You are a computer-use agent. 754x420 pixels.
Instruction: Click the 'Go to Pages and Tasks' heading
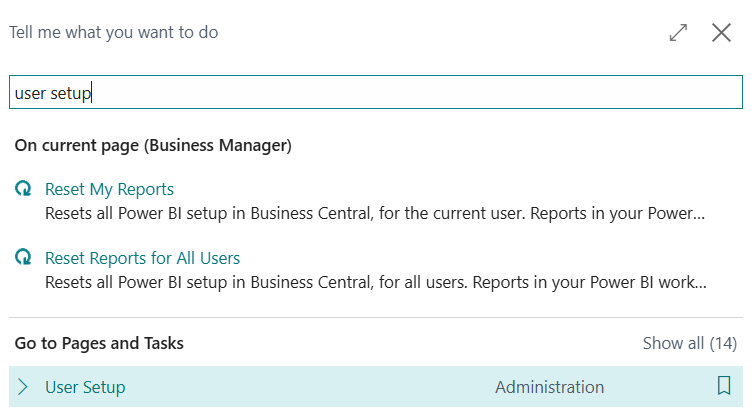[99, 343]
